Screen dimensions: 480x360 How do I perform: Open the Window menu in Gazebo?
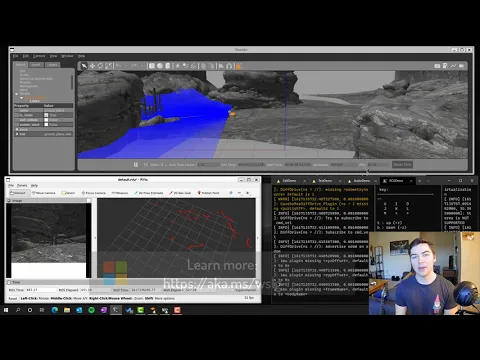click(67, 56)
